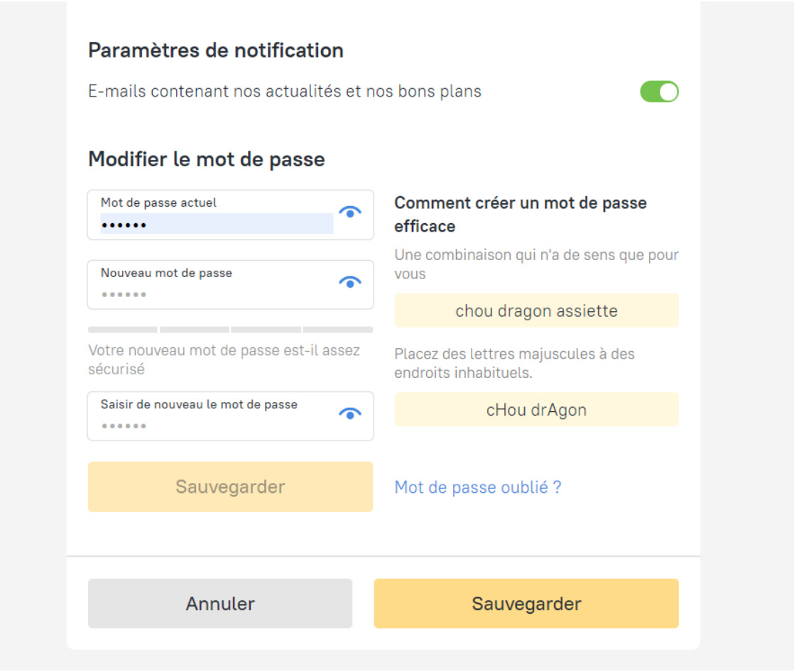Click 'Comment créer un mot de passe efficace' title
The image size is (794, 672).
coord(520,214)
